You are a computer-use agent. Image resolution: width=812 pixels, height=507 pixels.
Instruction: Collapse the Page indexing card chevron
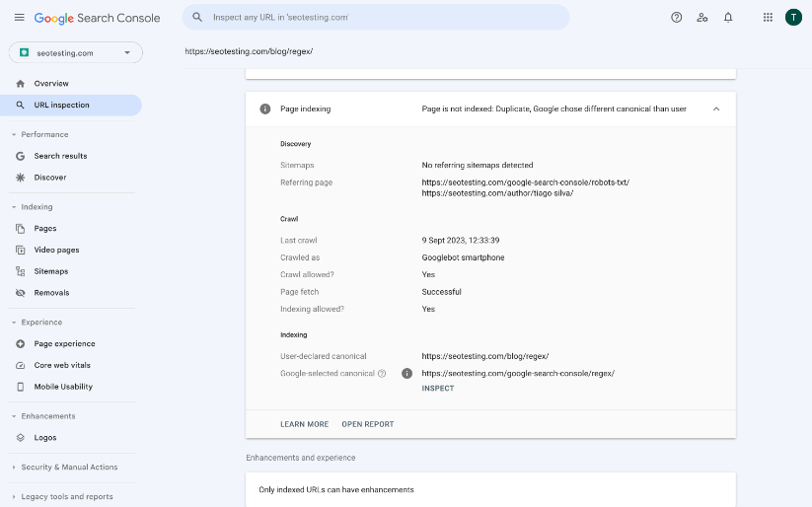tap(716, 109)
